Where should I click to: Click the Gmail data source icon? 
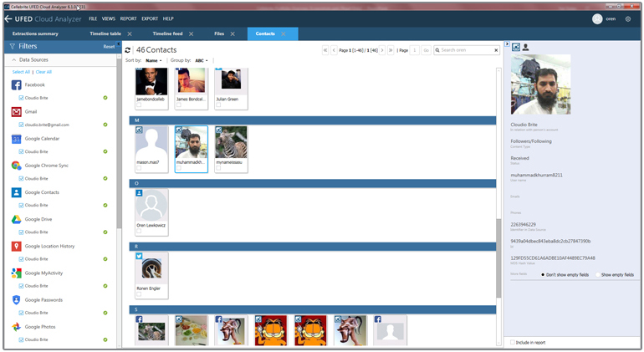click(17, 112)
